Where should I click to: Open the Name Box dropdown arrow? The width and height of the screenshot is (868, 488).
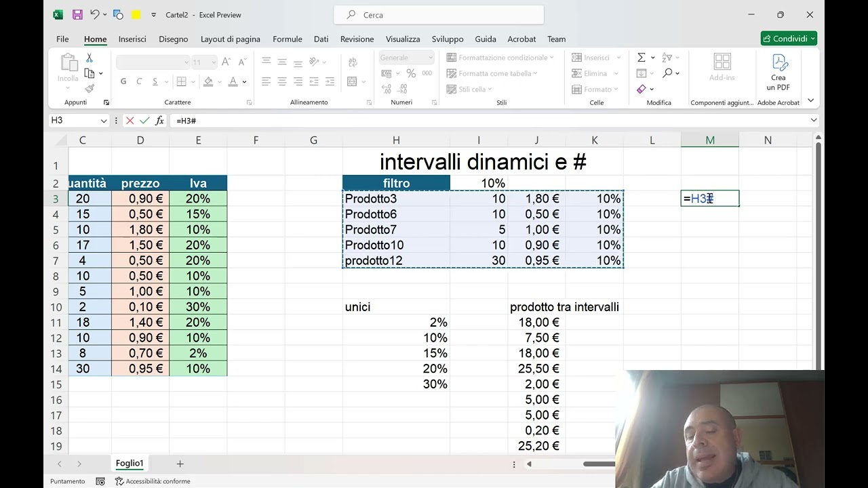click(104, 121)
